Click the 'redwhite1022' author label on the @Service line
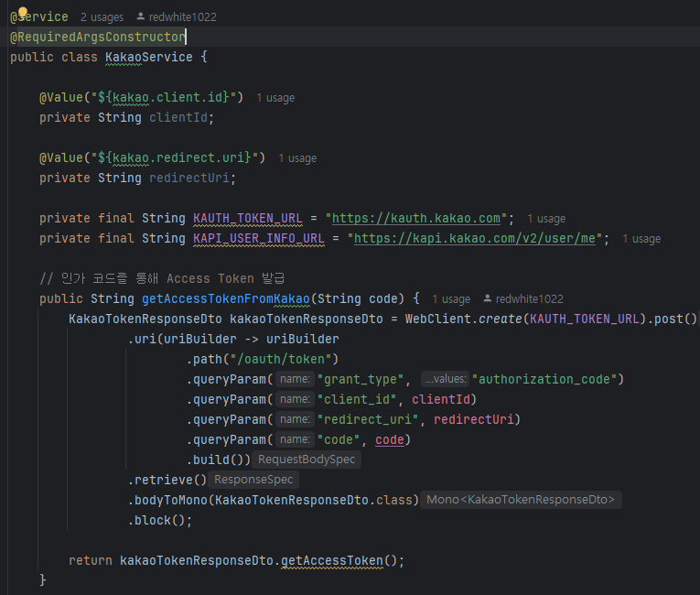This screenshot has height=595, width=700. (x=183, y=17)
